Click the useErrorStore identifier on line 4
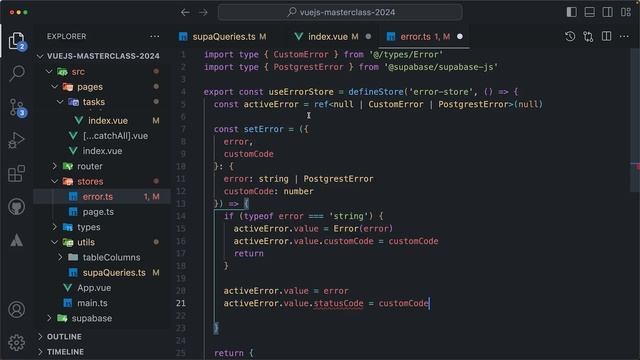This screenshot has height=360, width=640. click(x=301, y=92)
